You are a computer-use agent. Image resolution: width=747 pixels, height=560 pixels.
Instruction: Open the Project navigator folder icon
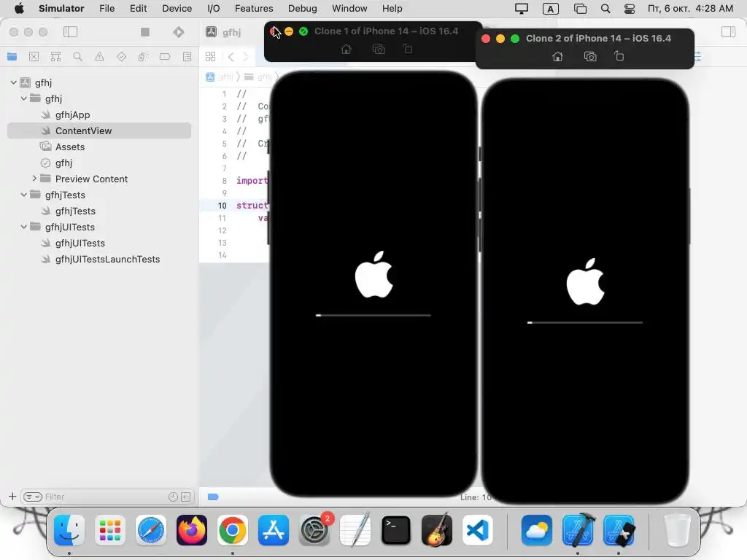click(x=12, y=57)
